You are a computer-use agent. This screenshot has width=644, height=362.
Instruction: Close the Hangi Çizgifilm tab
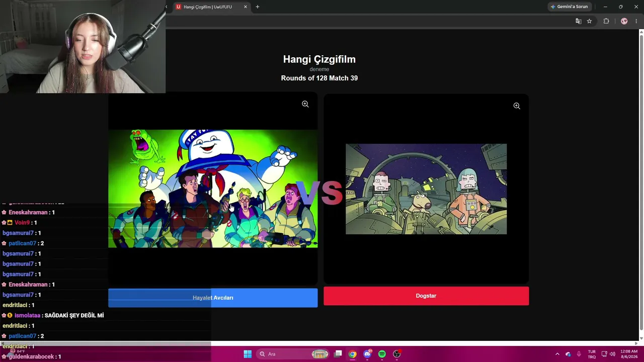(246, 7)
